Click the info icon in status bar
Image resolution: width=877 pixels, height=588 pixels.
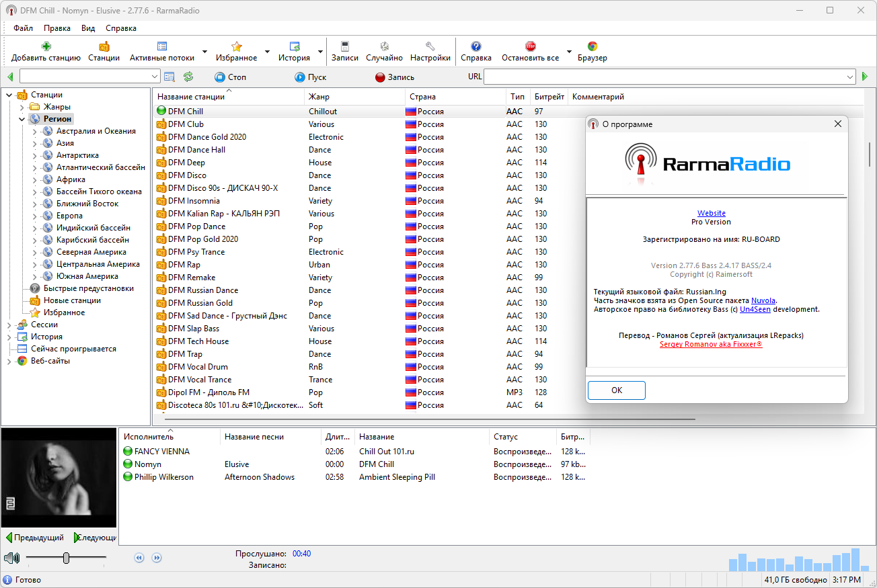pos(7,579)
